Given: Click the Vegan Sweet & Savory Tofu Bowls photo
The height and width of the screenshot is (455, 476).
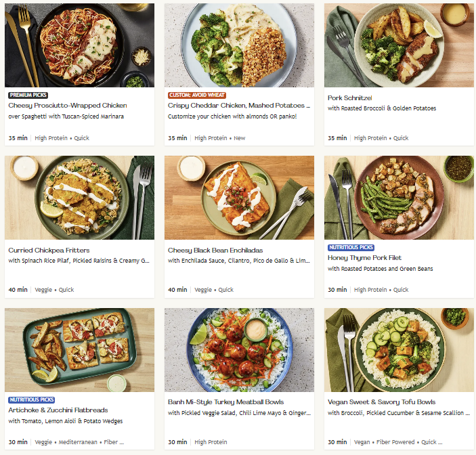Looking at the screenshot, I should tap(399, 350).
